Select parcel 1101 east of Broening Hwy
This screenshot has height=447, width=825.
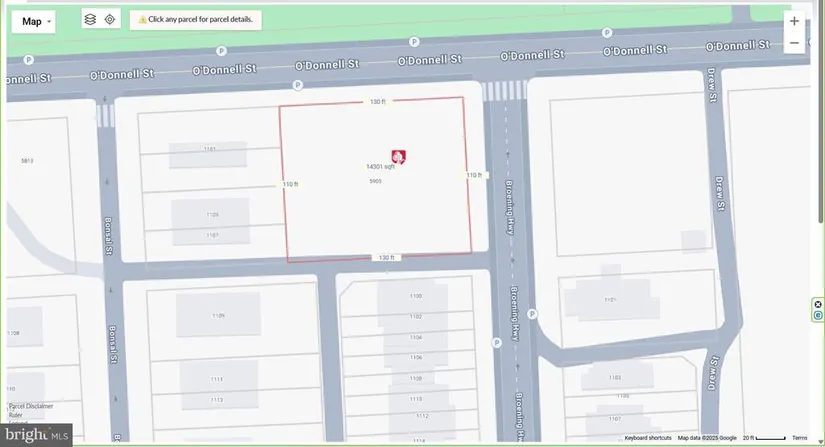coord(610,300)
